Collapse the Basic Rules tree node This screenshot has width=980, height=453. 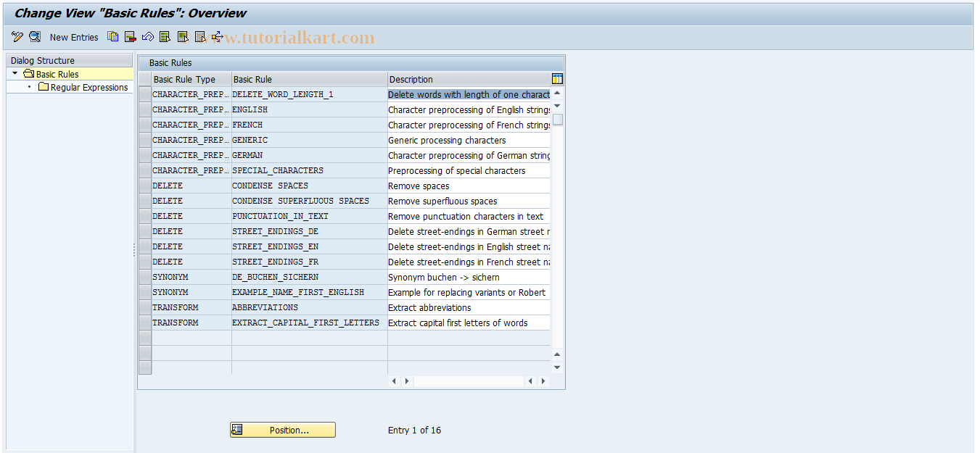(14, 73)
